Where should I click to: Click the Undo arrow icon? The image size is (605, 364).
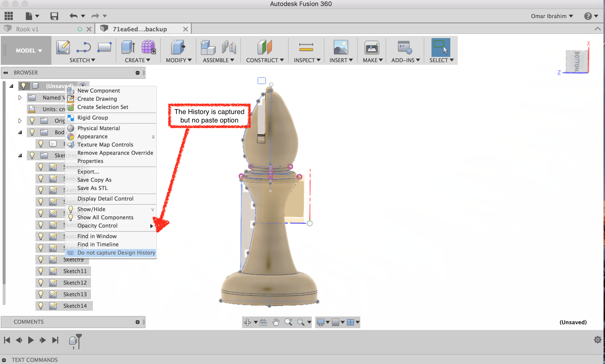point(73,16)
